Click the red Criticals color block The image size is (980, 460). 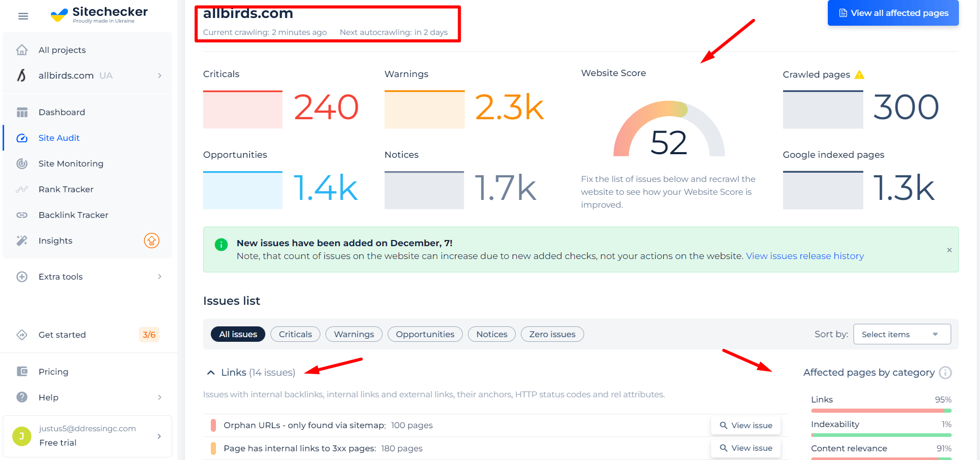[x=243, y=109]
